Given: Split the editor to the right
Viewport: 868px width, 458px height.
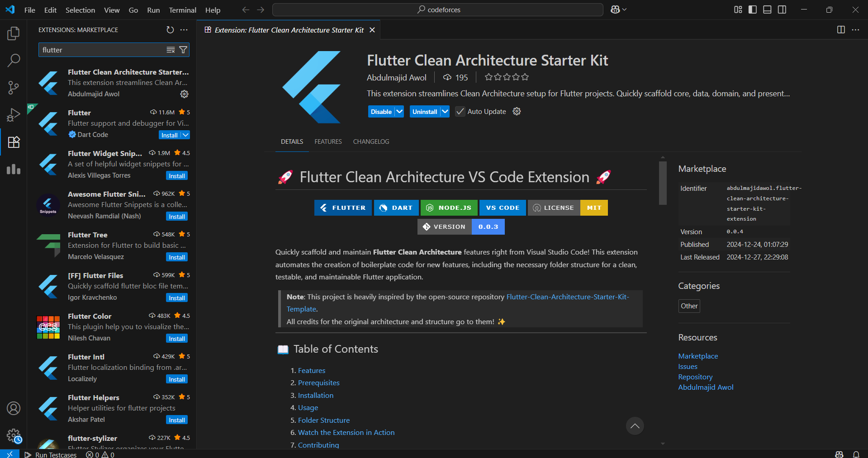Looking at the screenshot, I should [841, 30].
